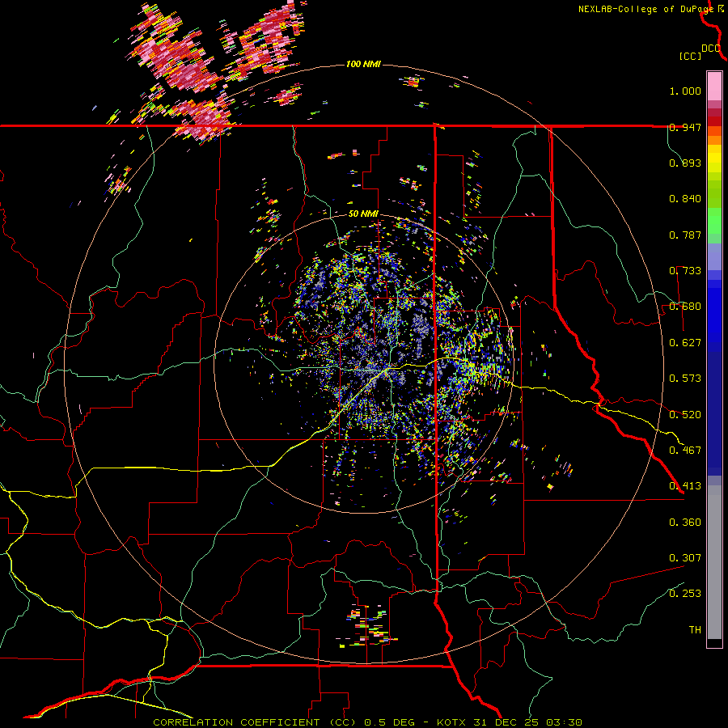Click the pink top of the color bar
This screenshot has height=728, width=728.
pyautogui.click(x=714, y=87)
